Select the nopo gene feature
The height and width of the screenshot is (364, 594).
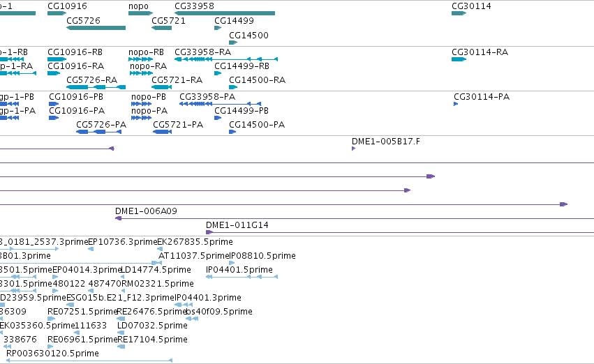[140, 13]
